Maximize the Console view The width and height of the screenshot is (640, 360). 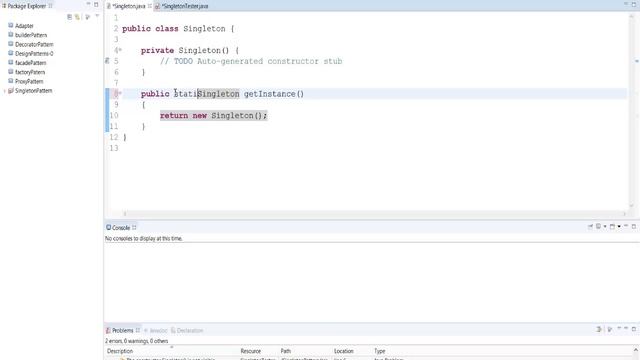pyautogui.click(x=634, y=226)
